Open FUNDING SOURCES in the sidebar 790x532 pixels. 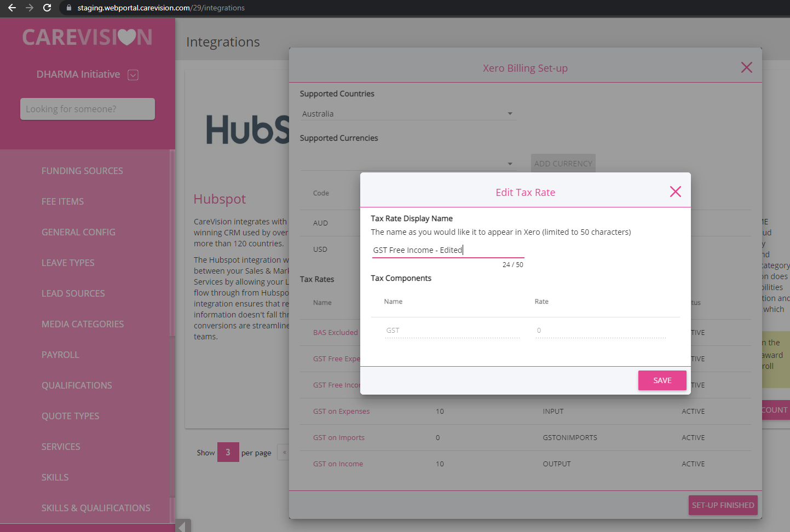(82, 171)
